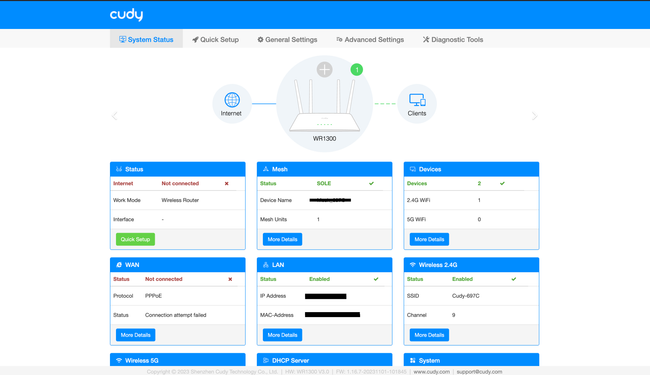Click the Mesh card header icon
This screenshot has height=375, width=650.
click(x=266, y=169)
